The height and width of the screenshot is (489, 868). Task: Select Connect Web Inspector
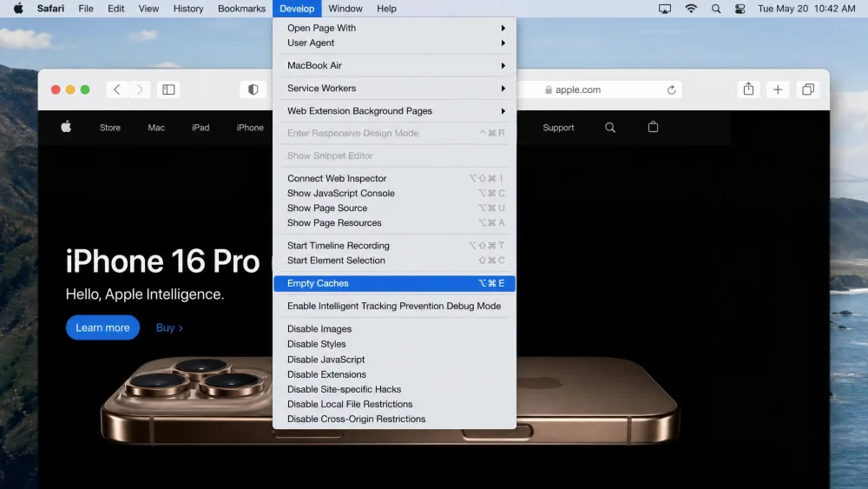click(395, 178)
